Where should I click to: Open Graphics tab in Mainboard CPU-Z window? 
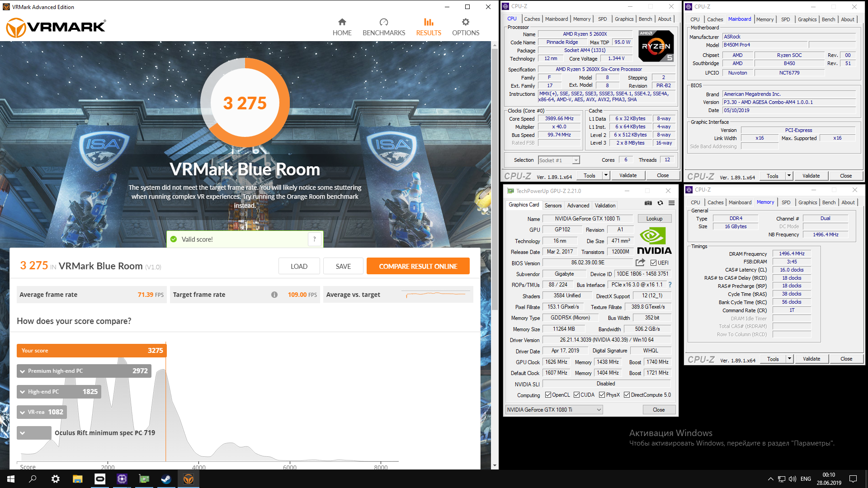coord(807,19)
